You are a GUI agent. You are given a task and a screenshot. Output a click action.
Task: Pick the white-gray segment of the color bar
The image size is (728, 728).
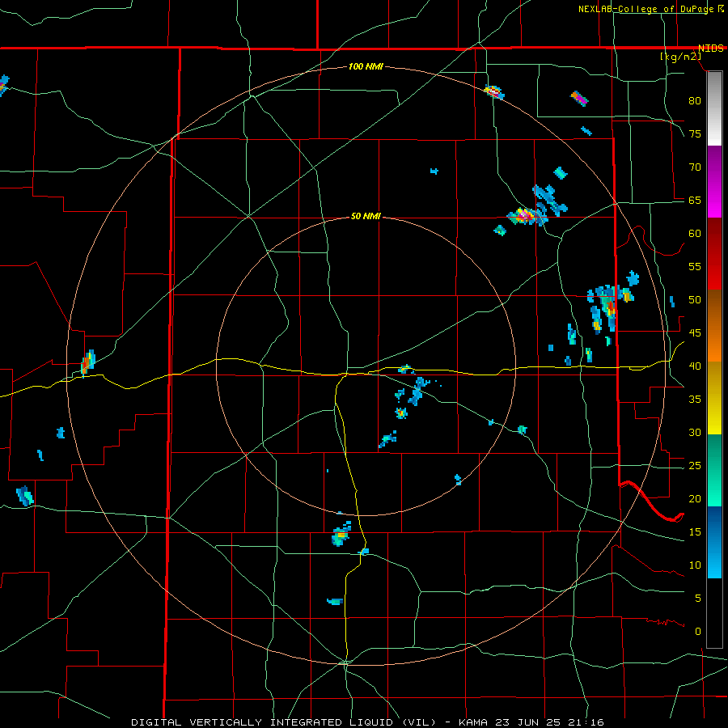(714, 108)
